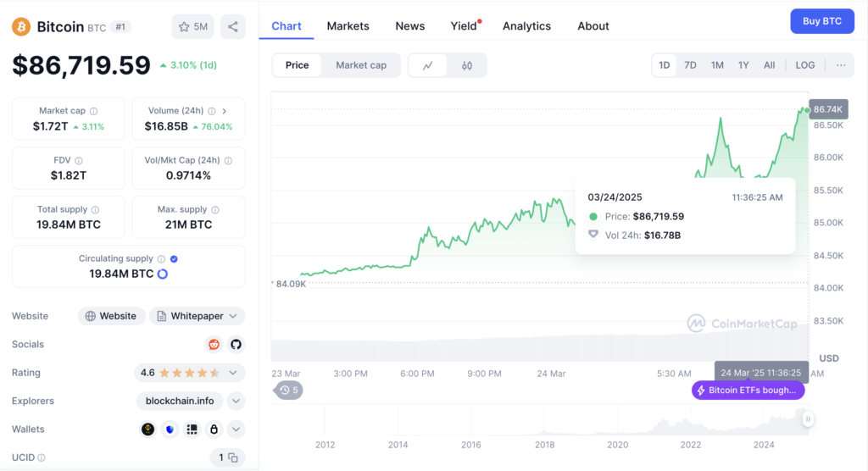Screen dimensions: 868x471
Task: Open the Website link button
Action: pos(111,316)
